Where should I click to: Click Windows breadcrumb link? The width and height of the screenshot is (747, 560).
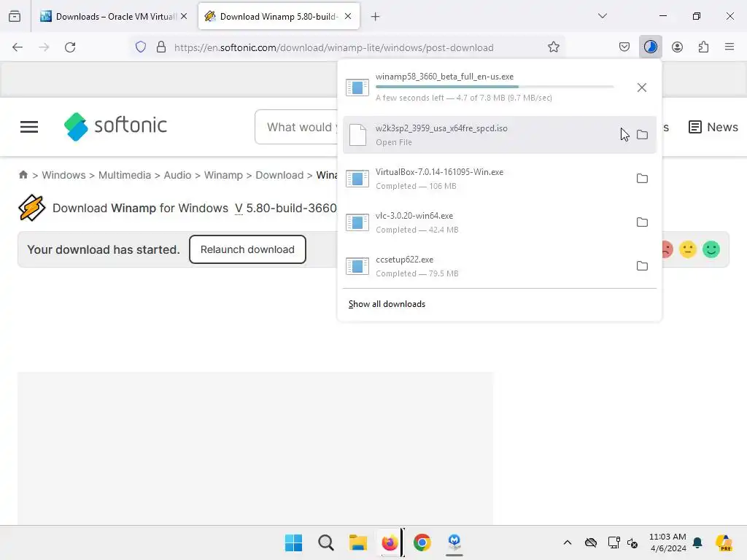64,175
